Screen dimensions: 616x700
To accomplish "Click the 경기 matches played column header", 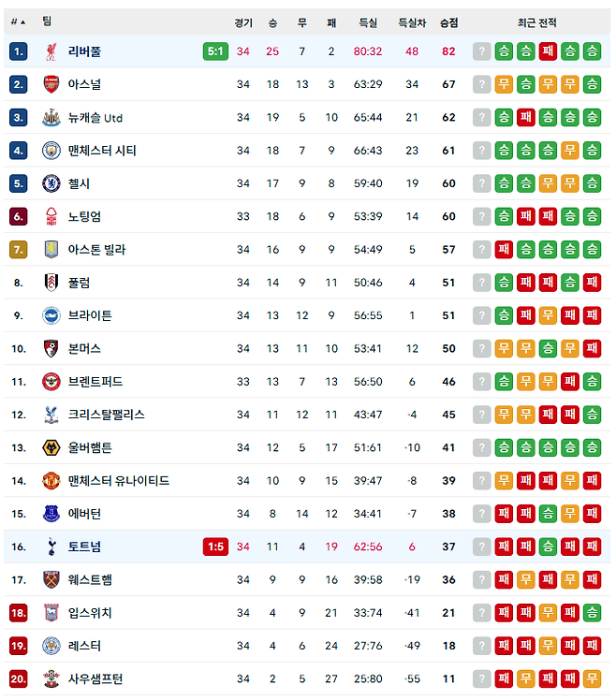I will pos(243,22).
